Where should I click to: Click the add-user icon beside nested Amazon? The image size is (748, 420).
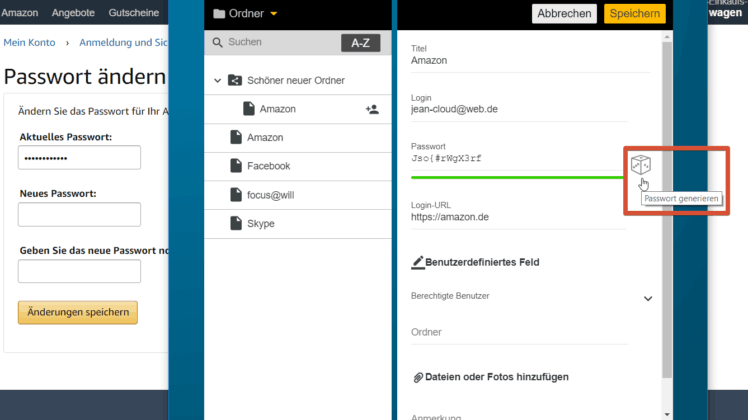(x=372, y=109)
